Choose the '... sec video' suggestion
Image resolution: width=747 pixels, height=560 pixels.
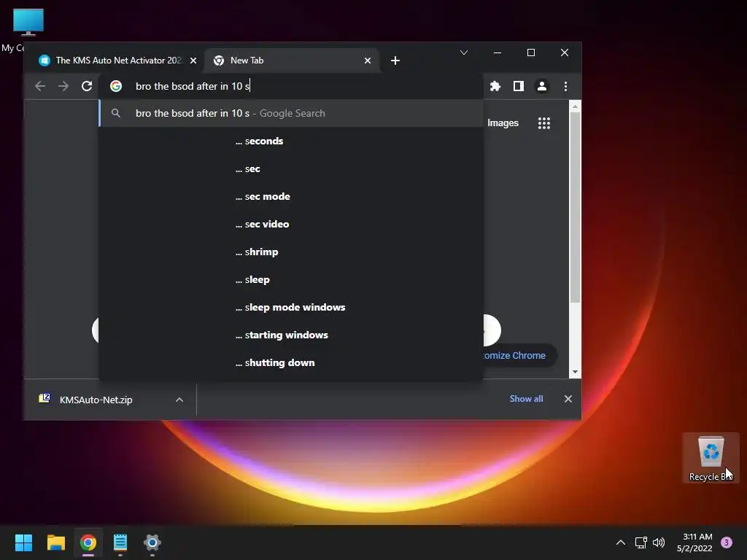(x=291, y=224)
